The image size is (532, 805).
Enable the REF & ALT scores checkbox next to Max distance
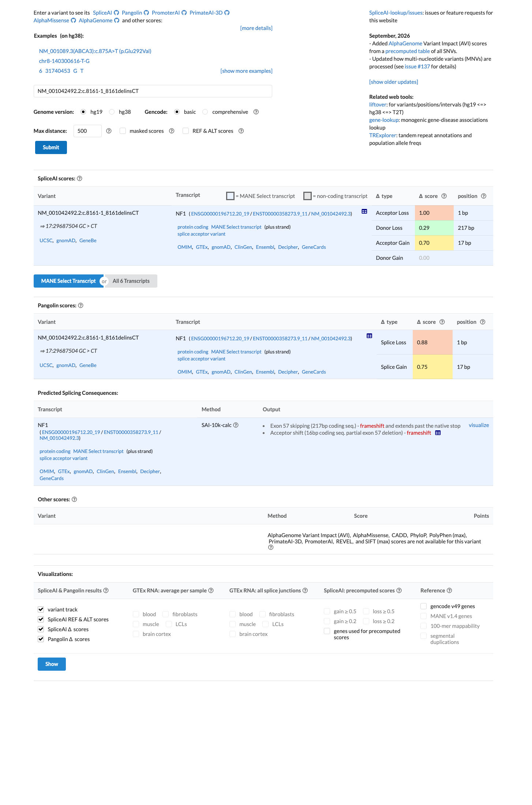186,131
